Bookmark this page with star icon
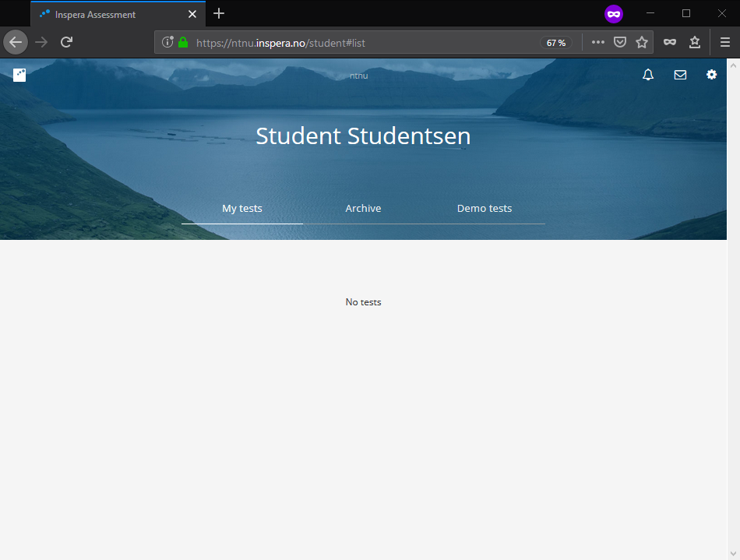740x560 pixels. (642, 42)
